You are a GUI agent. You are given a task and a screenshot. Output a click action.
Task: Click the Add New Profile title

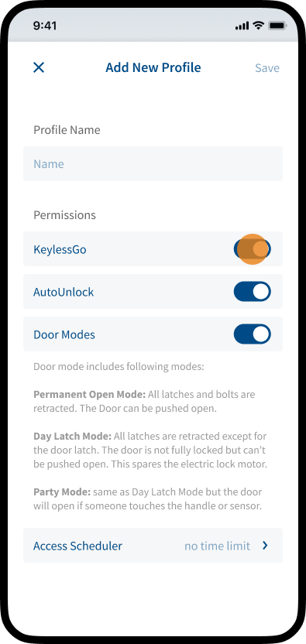coord(153,67)
